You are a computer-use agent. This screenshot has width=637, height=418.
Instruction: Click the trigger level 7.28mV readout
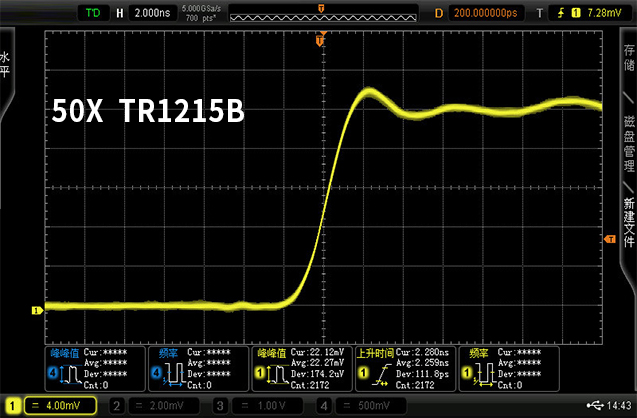click(x=604, y=13)
